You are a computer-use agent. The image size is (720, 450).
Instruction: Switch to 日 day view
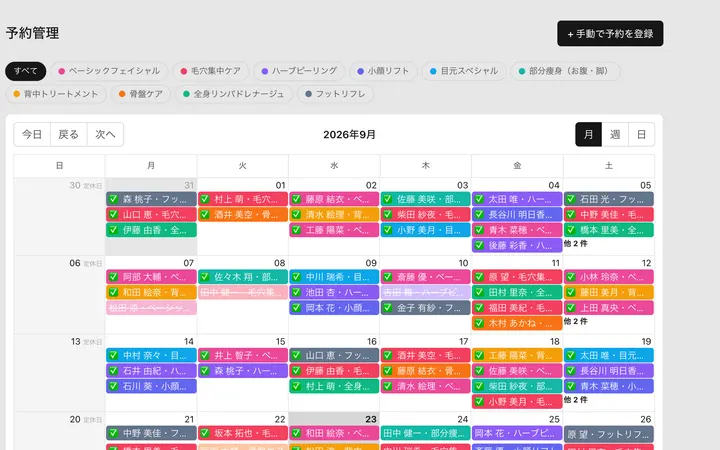641,135
